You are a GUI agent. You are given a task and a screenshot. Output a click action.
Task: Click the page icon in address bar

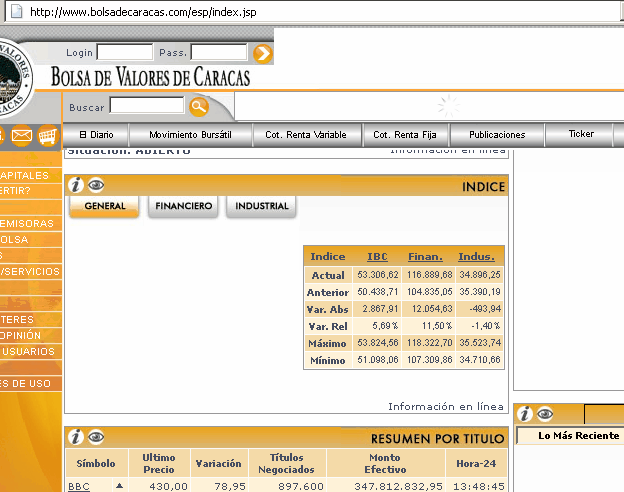16,12
